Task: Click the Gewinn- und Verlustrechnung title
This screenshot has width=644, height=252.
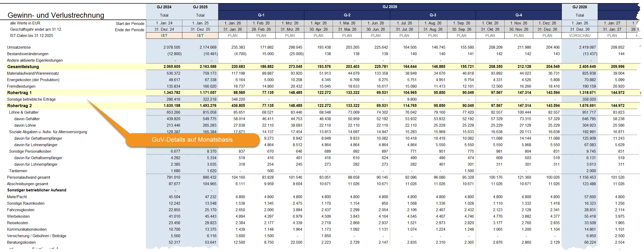Action: click(x=56, y=15)
